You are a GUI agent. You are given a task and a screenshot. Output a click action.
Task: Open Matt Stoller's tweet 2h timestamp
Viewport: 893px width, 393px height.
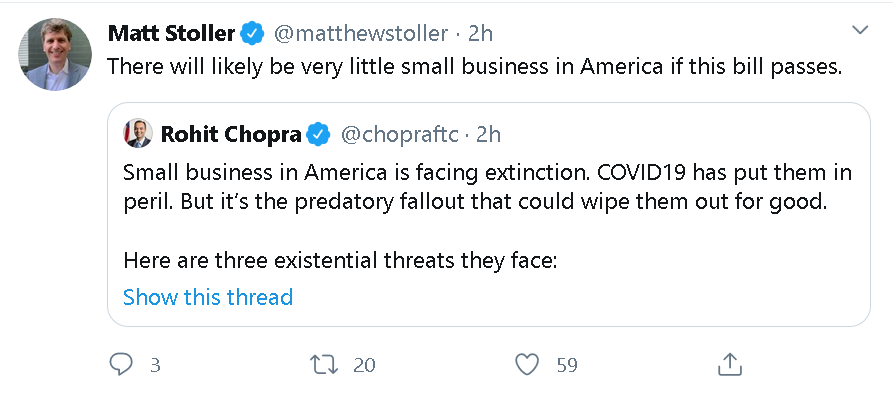tap(480, 34)
